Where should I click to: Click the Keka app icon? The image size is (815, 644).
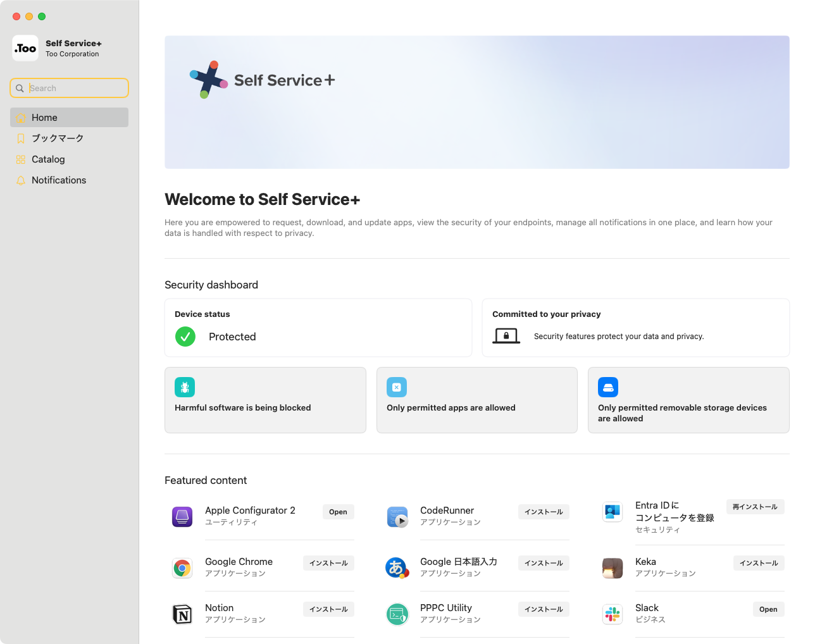coord(613,568)
